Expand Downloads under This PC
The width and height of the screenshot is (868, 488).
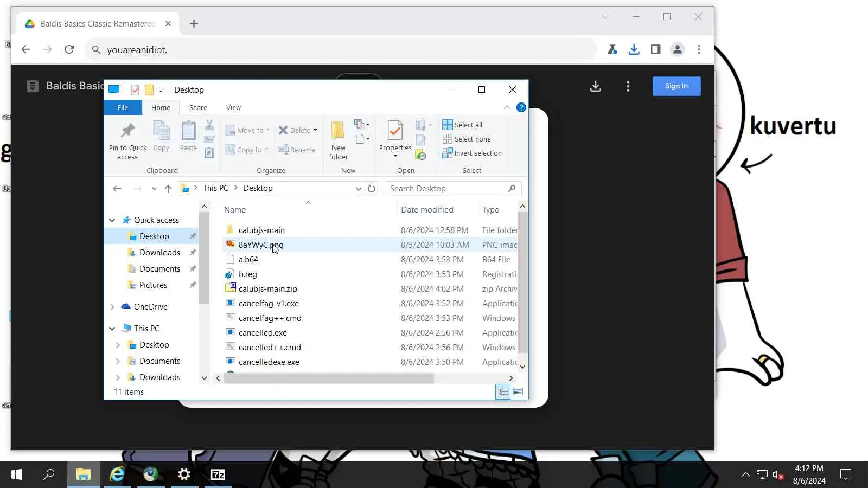[x=118, y=377]
